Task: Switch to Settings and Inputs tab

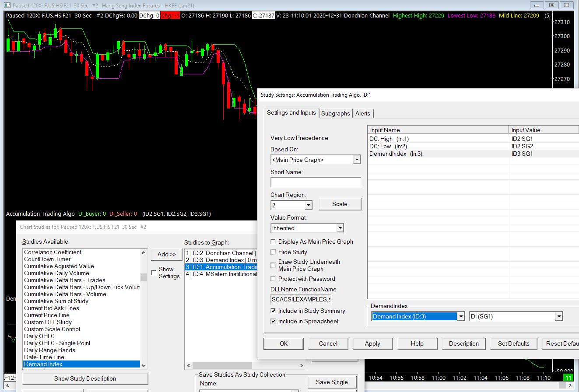Action: point(291,112)
